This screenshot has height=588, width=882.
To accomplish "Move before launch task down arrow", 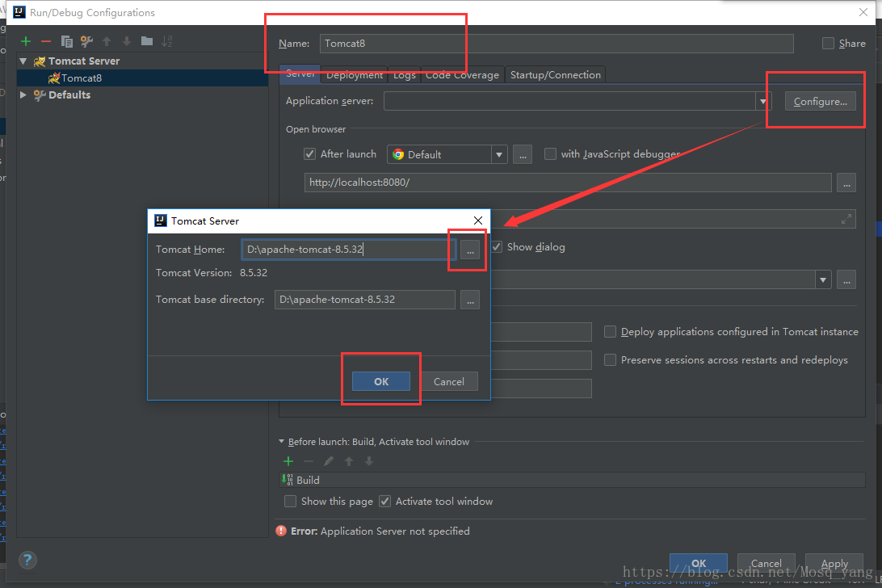I will click(x=369, y=461).
